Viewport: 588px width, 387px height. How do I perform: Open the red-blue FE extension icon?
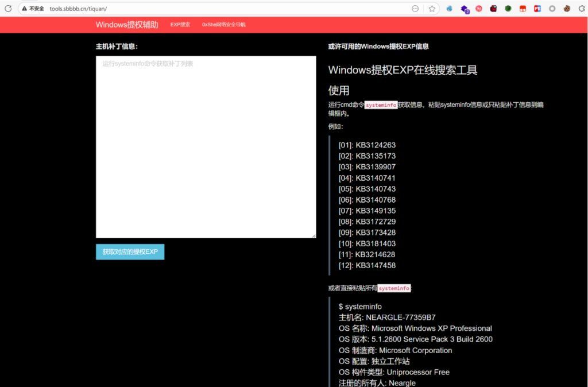[537, 9]
